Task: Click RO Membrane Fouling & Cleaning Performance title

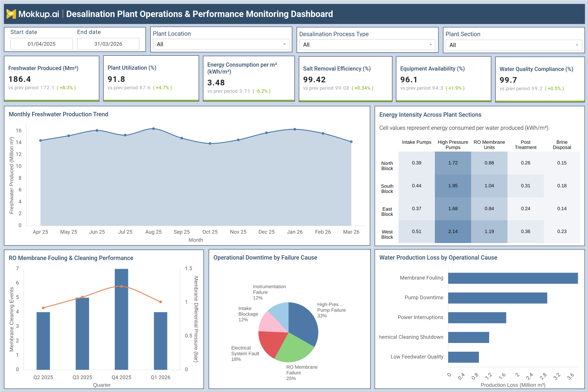Action: pos(71,258)
